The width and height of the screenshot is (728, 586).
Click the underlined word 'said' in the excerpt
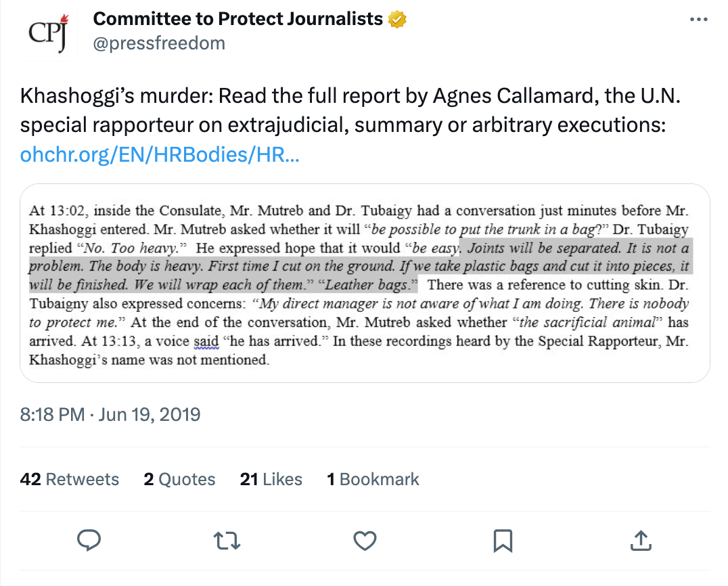tap(206, 341)
